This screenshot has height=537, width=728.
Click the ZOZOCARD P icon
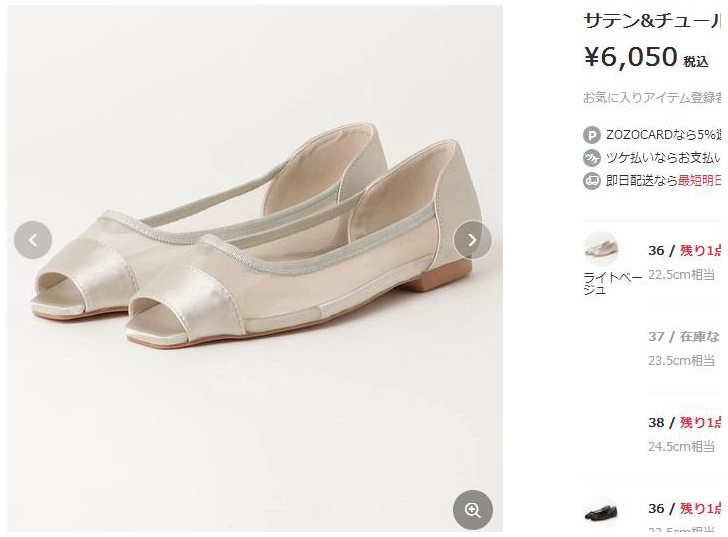coord(592,135)
